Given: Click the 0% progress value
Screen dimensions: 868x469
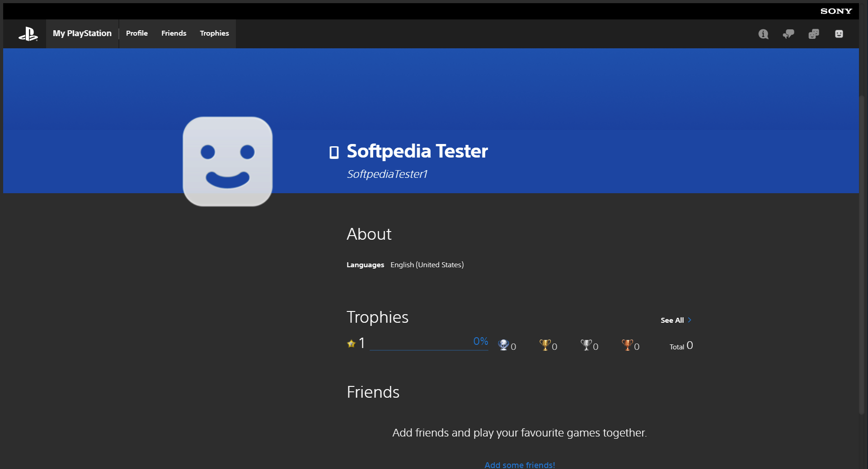Looking at the screenshot, I should tap(481, 341).
